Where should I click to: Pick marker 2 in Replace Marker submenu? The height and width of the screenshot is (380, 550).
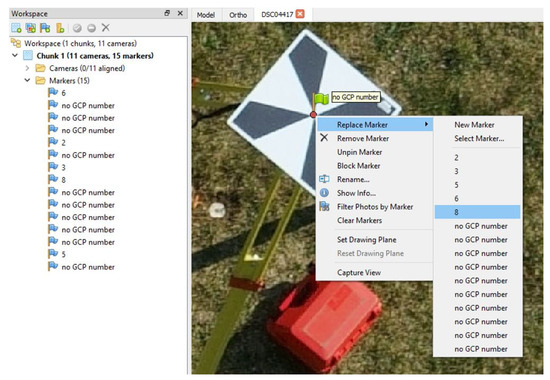(x=477, y=158)
